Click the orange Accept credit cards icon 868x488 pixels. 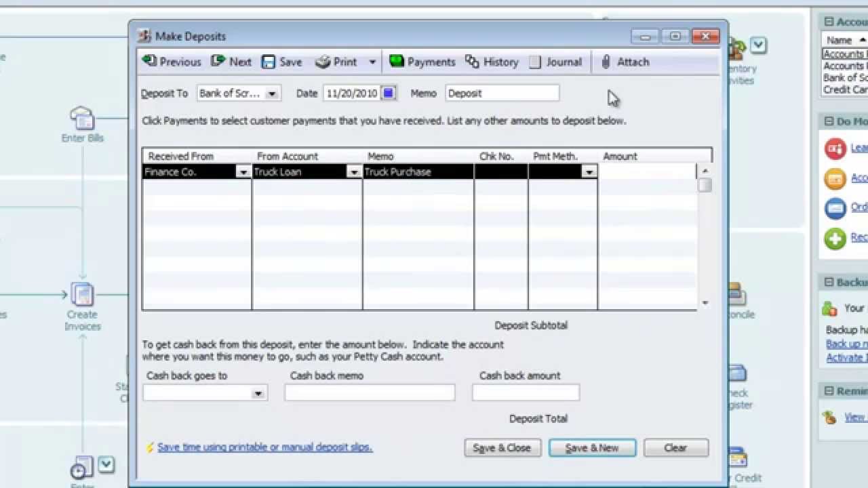click(835, 178)
